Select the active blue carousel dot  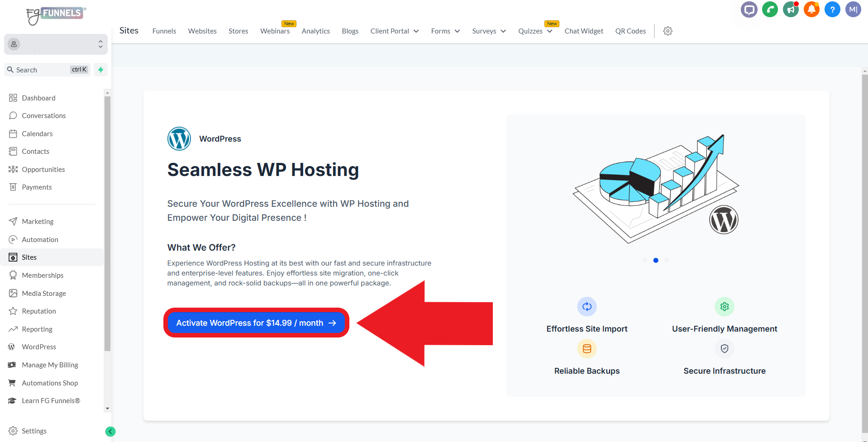(x=656, y=260)
